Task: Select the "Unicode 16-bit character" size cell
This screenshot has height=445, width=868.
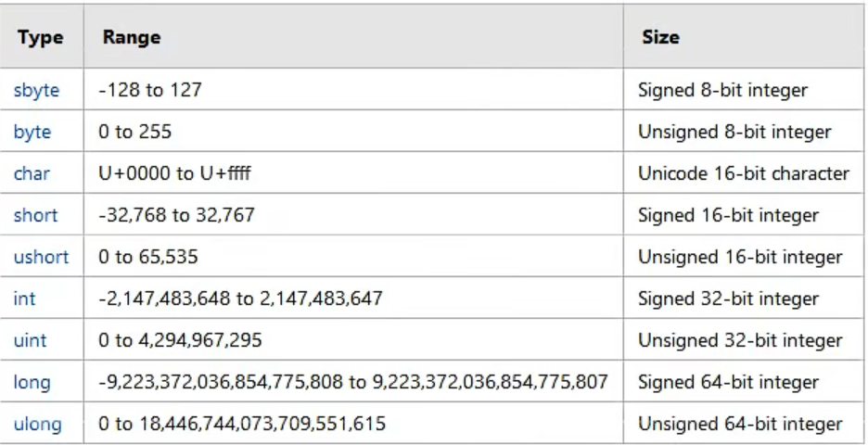Action: click(x=743, y=174)
